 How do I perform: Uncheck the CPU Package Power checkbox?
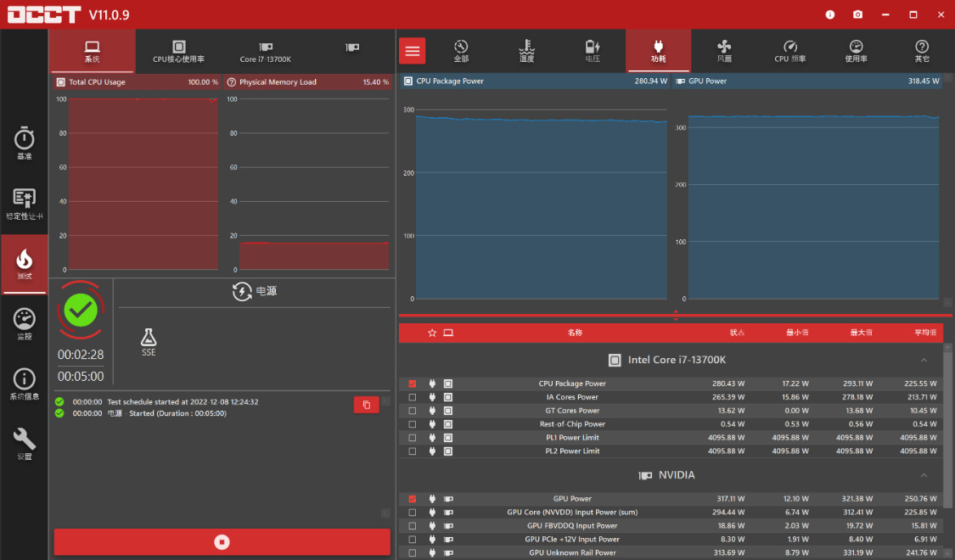[x=413, y=384]
